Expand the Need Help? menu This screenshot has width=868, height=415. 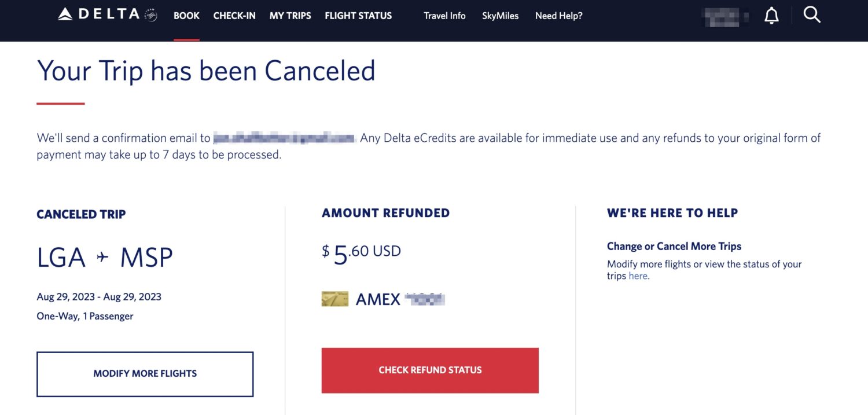click(x=558, y=16)
